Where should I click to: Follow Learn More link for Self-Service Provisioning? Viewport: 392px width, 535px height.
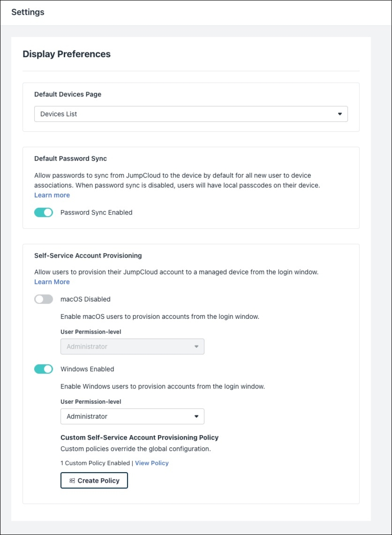pos(52,282)
